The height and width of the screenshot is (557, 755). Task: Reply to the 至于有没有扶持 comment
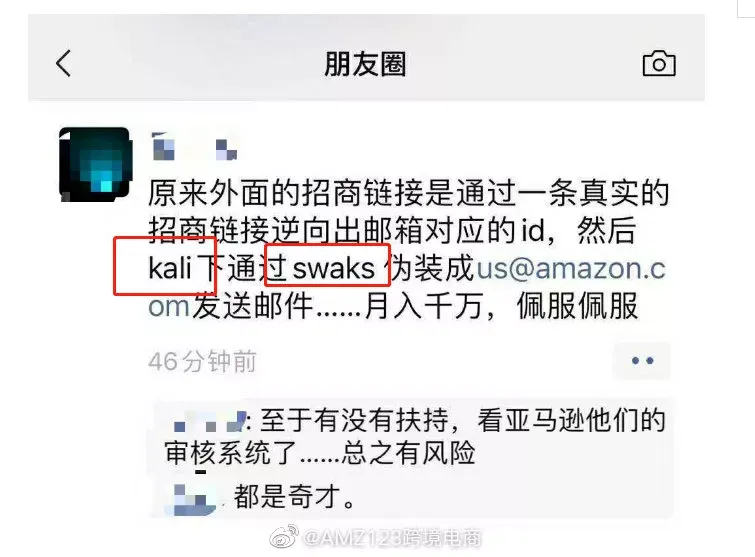(415, 437)
